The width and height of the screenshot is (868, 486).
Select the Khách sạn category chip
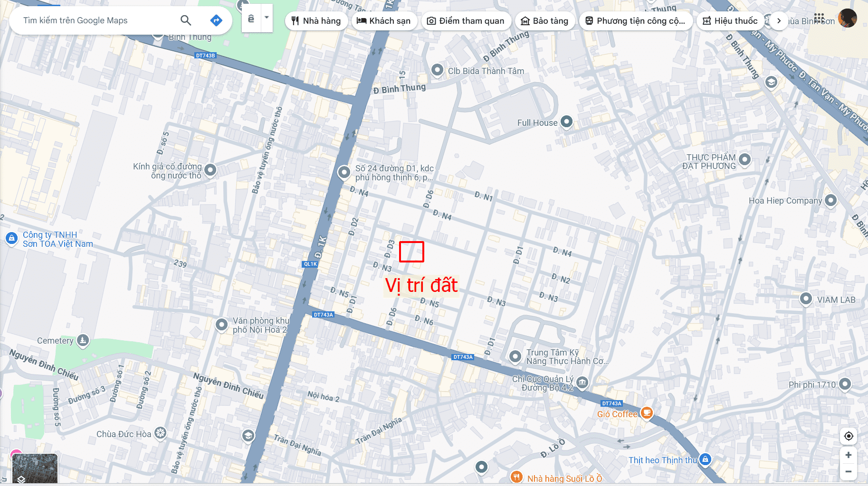[384, 21]
